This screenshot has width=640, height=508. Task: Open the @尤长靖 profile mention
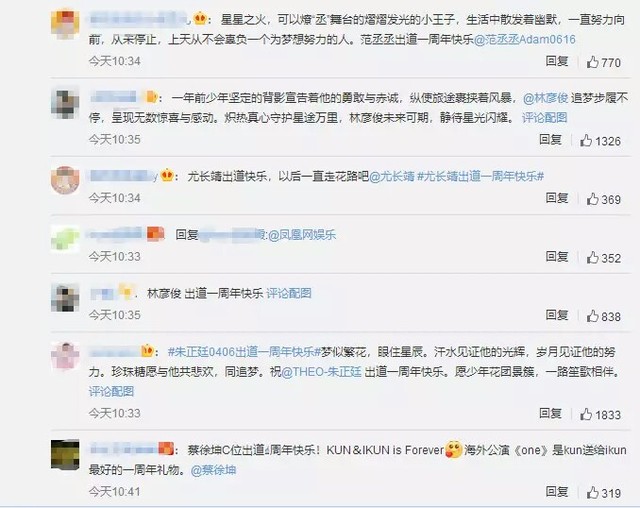391,176
